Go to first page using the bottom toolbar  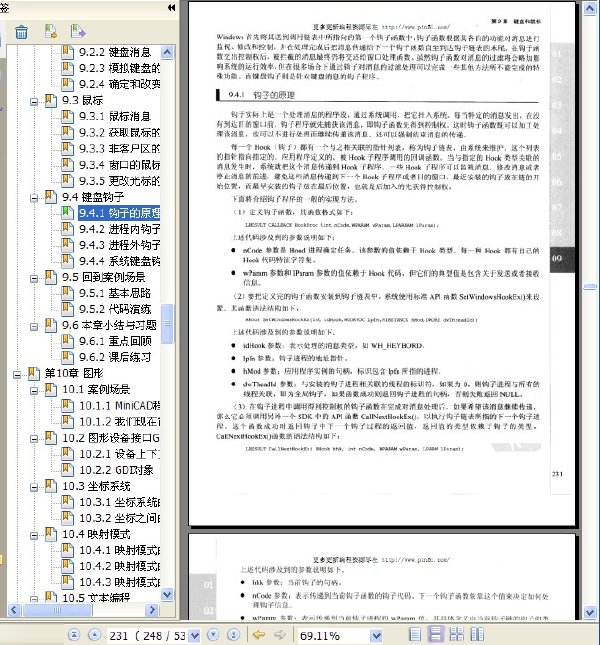click(x=73, y=635)
